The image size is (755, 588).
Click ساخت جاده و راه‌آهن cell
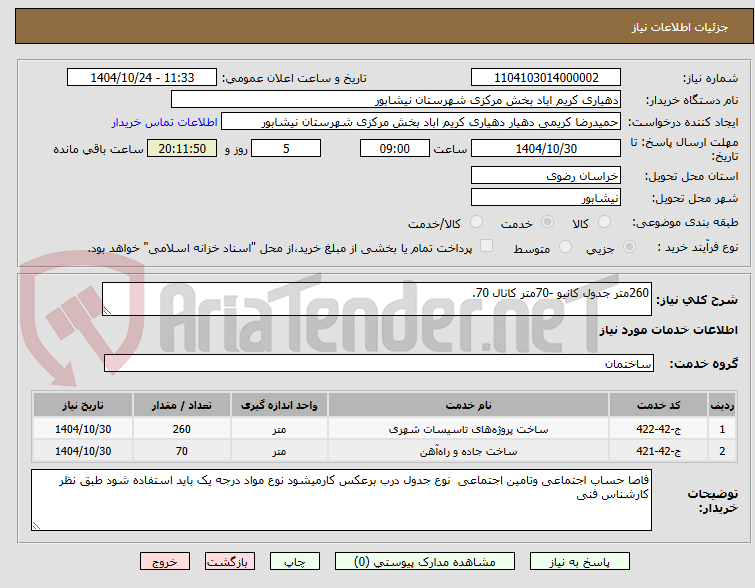468,451
